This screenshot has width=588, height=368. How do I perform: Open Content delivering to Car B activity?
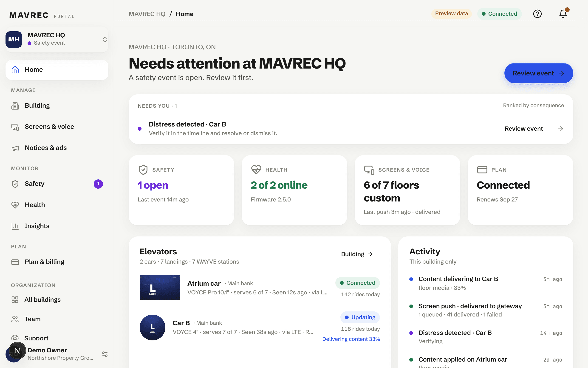tap(486, 283)
